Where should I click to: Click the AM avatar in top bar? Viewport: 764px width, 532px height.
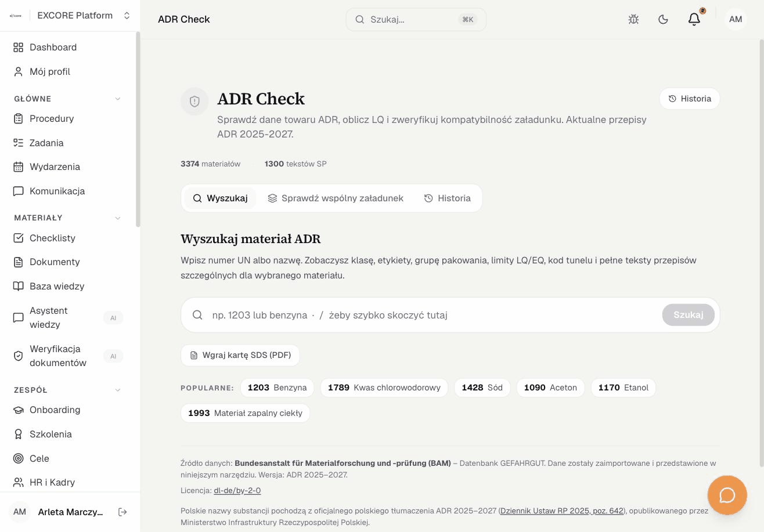tap(736, 19)
